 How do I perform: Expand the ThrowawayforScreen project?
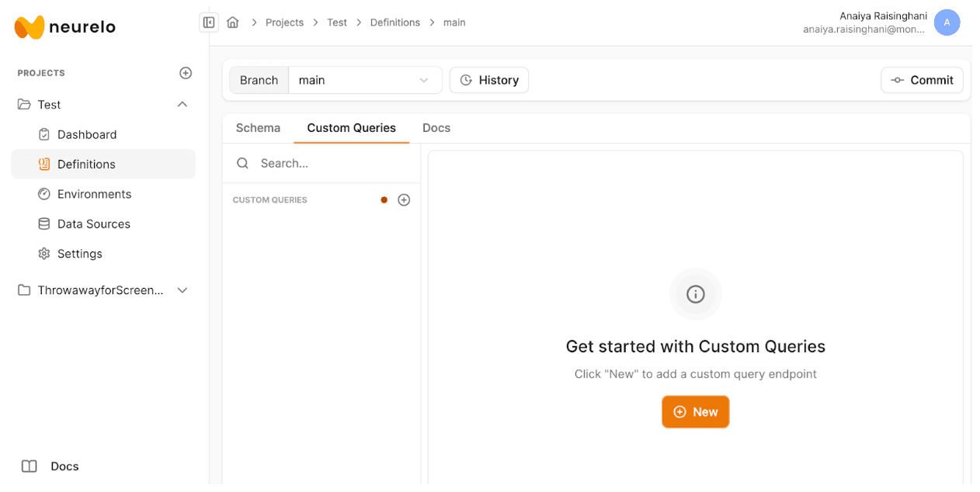click(x=182, y=290)
